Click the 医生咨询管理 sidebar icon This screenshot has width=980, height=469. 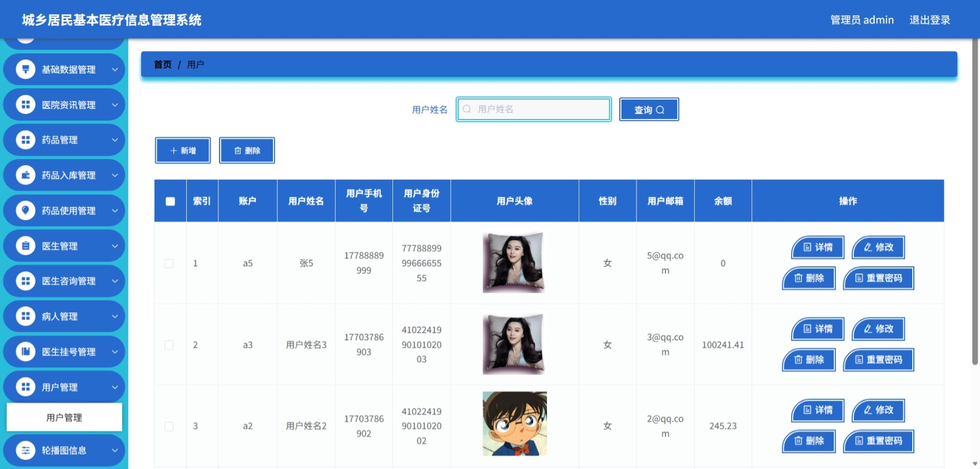pos(26,281)
